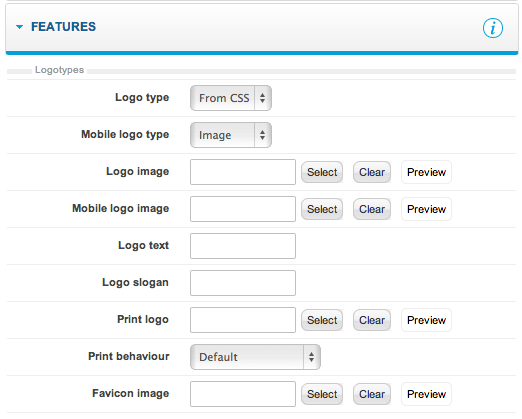Clear the Favicon image field
Screen dimensions: 522x419
coord(372,394)
